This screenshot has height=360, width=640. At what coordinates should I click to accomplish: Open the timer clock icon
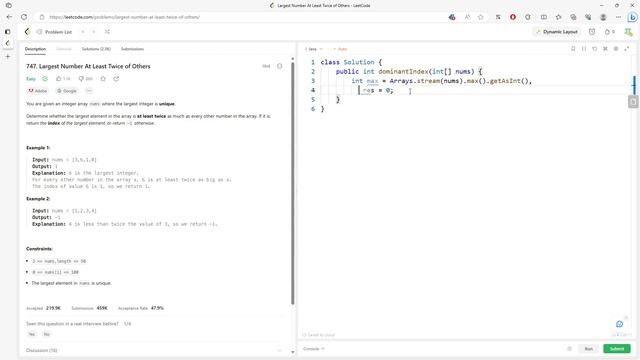[592, 32]
